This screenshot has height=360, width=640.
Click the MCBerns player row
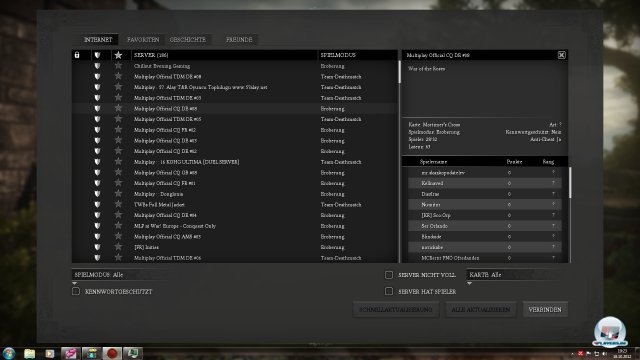point(485,258)
